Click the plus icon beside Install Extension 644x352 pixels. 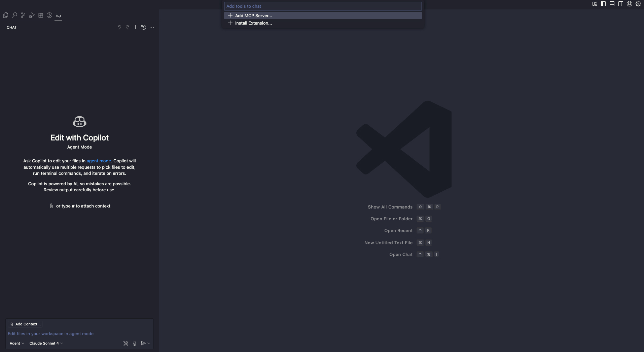(230, 23)
